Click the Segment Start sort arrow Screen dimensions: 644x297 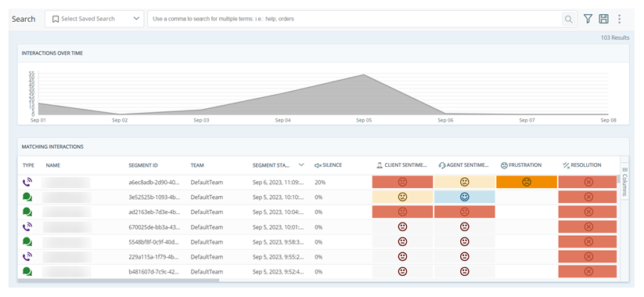coord(301,165)
